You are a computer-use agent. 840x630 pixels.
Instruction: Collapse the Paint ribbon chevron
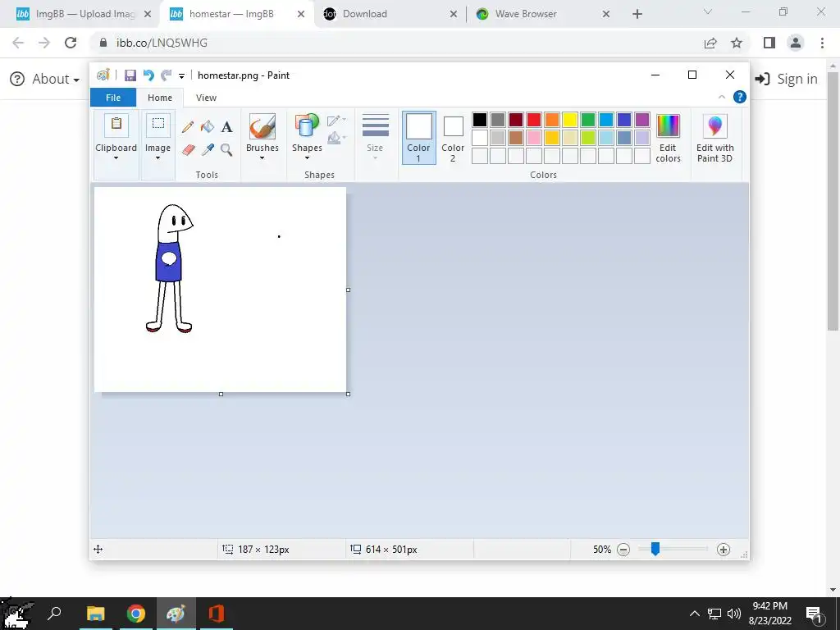point(722,97)
